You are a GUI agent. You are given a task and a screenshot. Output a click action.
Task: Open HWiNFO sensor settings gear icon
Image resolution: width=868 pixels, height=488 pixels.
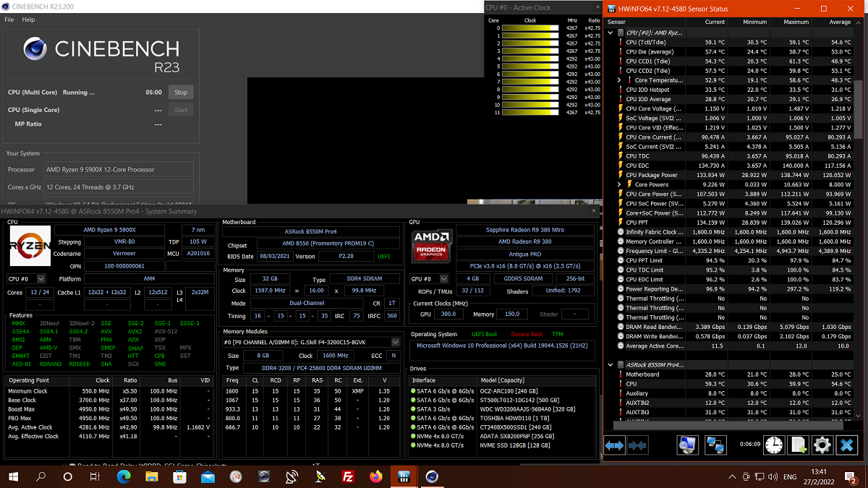(822, 445)
